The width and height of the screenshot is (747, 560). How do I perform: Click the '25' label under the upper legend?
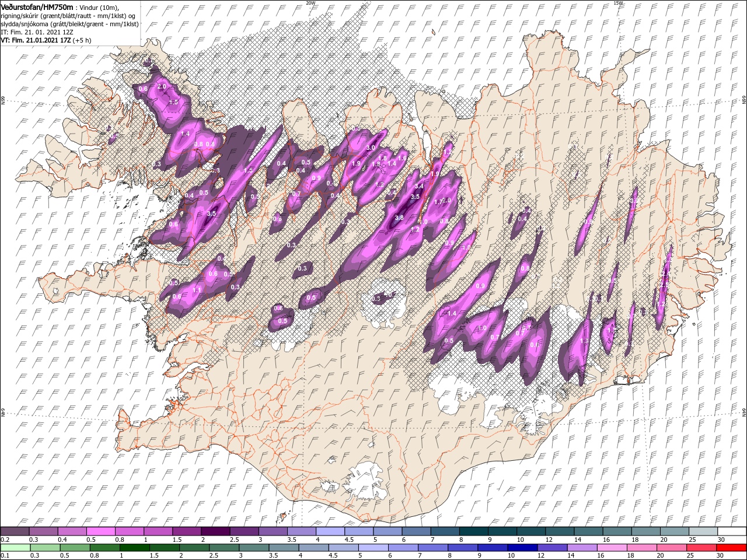pos(693,540)
